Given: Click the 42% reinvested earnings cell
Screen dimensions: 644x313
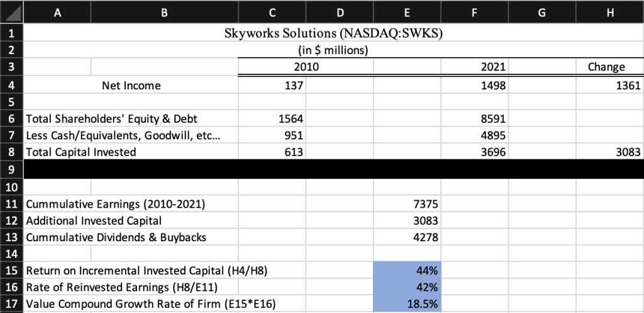Looking at the screenshot, I should tap(407, 287).
